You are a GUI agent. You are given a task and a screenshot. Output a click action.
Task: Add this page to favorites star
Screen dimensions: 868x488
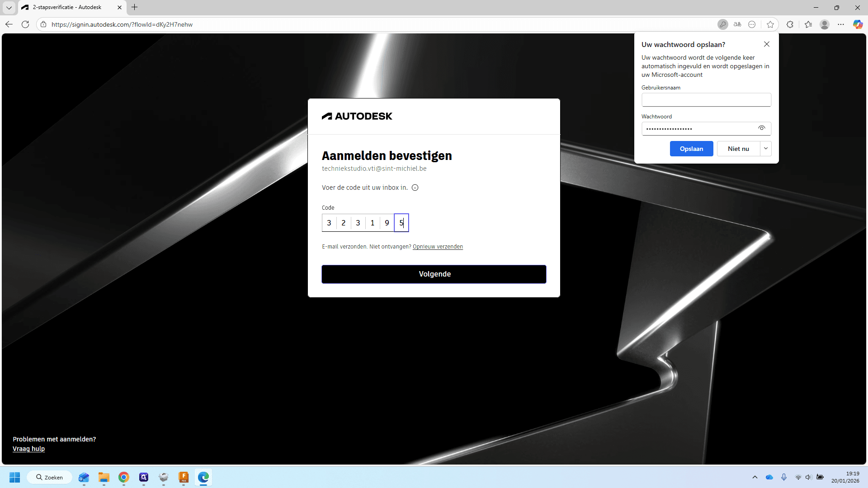click(770, 24)
